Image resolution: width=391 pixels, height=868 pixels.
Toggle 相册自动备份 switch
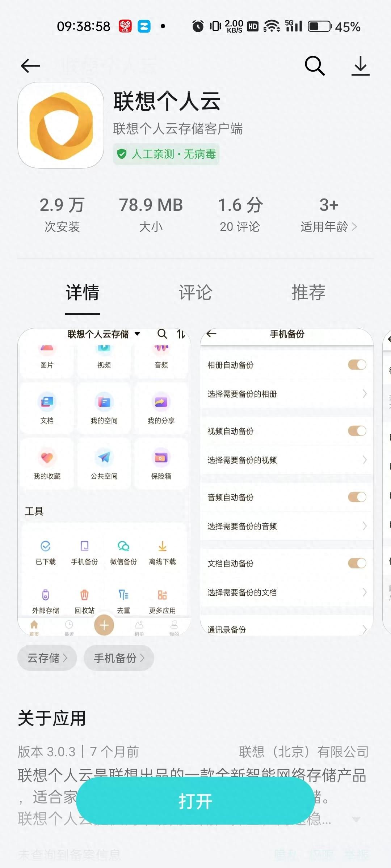[357, 365]
